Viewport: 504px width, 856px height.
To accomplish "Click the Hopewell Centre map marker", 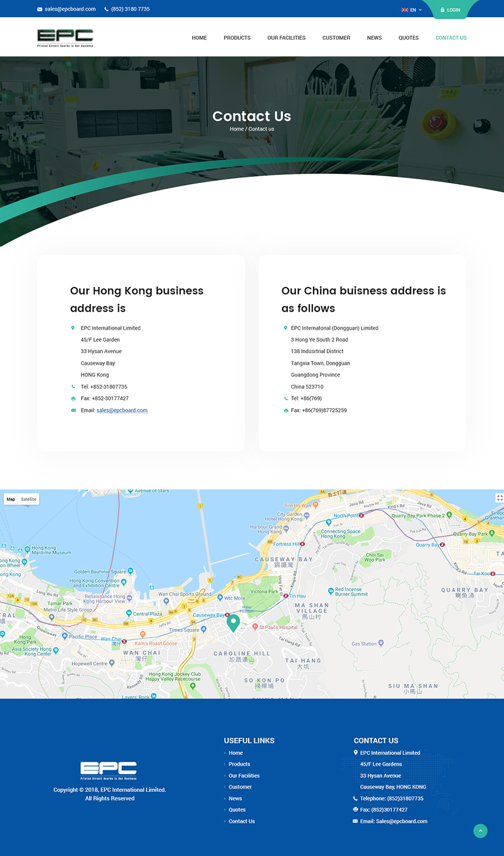I will 112,663.
